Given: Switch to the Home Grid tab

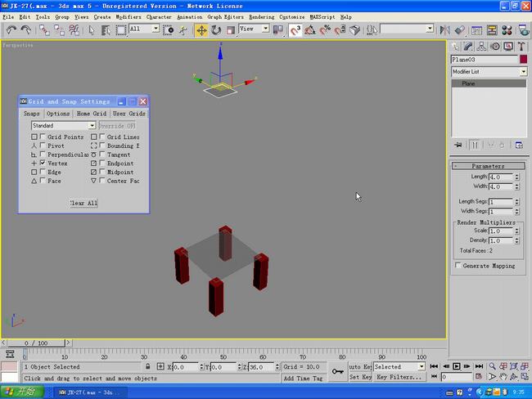Looking at the screenshot, I should pyautogui.click(x=92, y=114).
